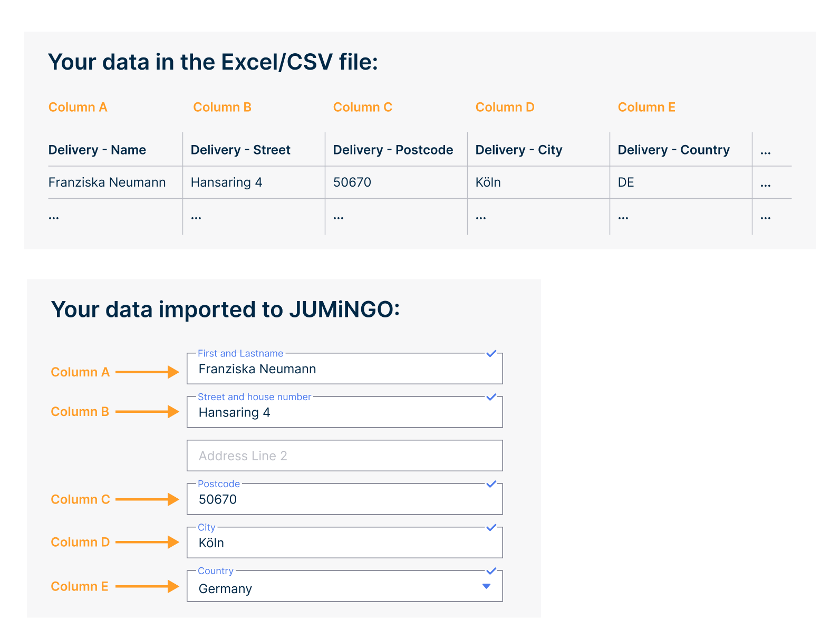The image size is (840, 639).
Task: Click the Germany value in the Country field
Action: point(225,589)
